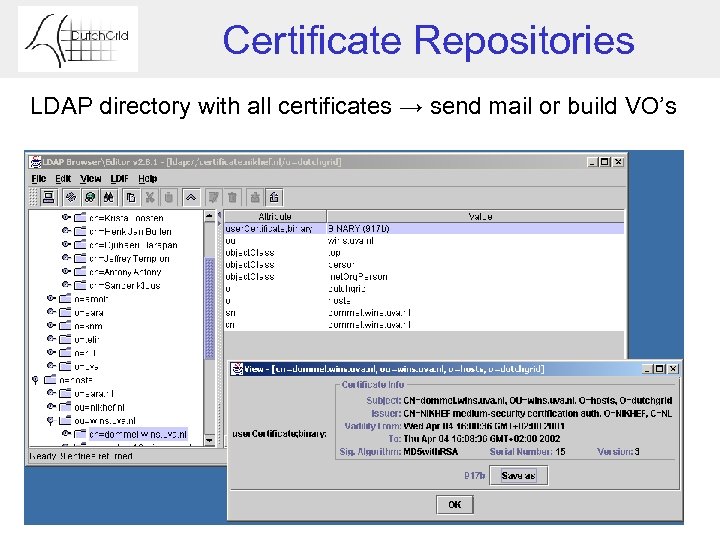
Task: Click the Save as button
Action: tap(518, 476)
